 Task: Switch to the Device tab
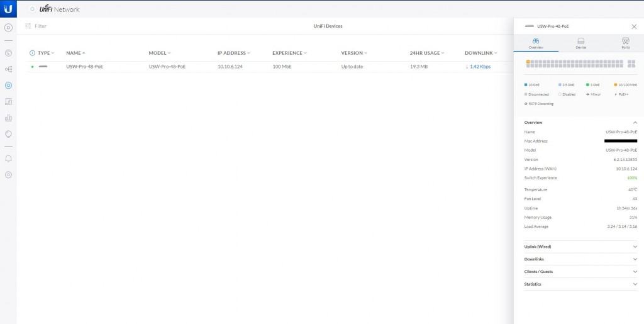pos(580,43)
